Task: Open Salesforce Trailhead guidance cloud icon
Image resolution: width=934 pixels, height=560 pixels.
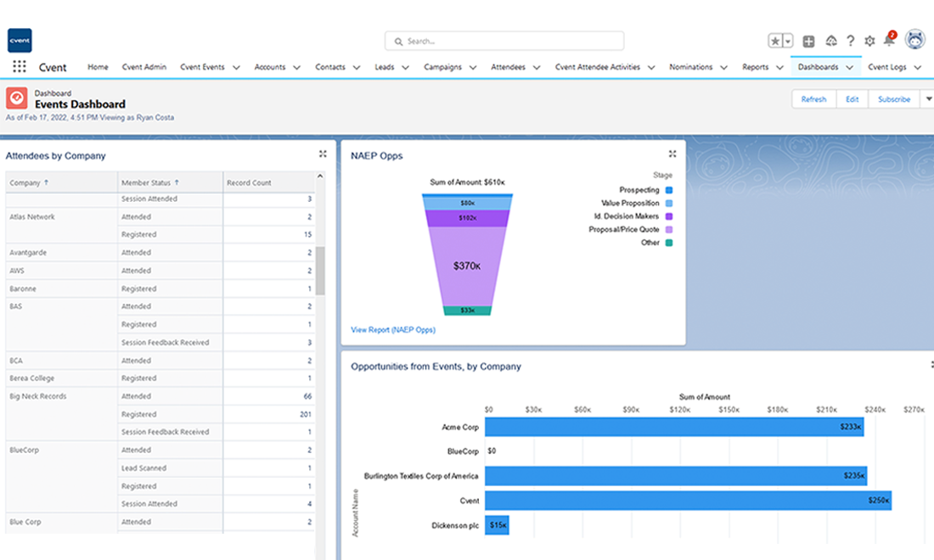Action: click(x=831, y=41)
